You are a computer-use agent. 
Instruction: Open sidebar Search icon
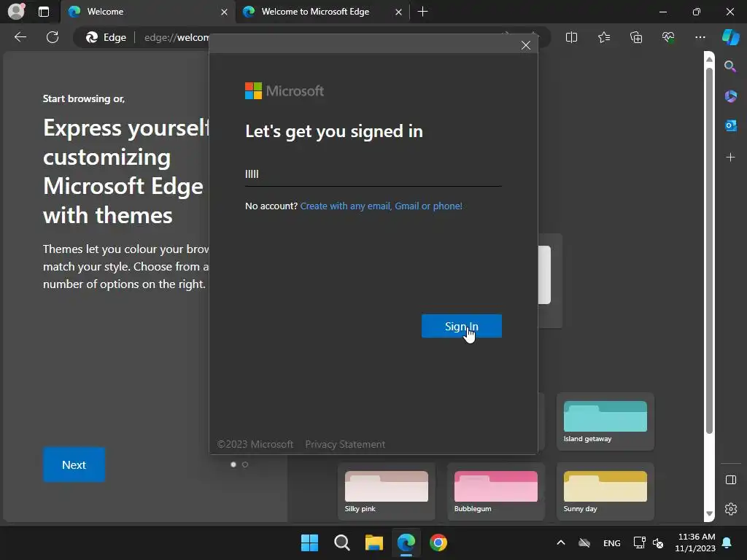point(730,66)
